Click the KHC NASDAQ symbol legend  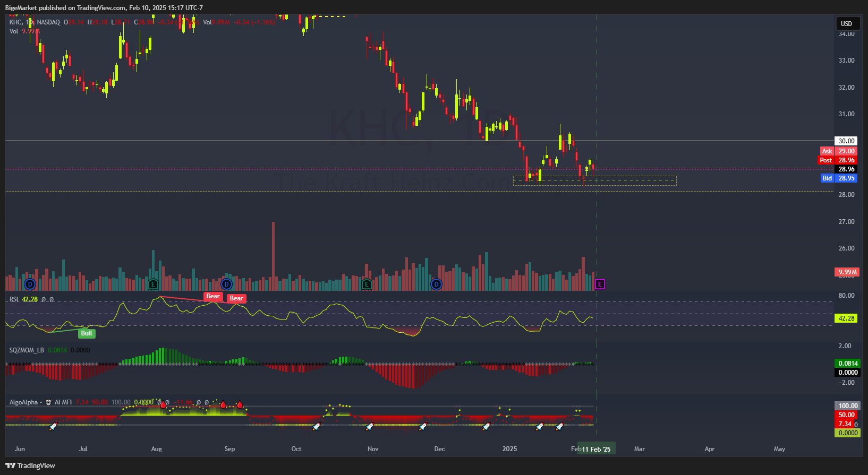(35, 22)
